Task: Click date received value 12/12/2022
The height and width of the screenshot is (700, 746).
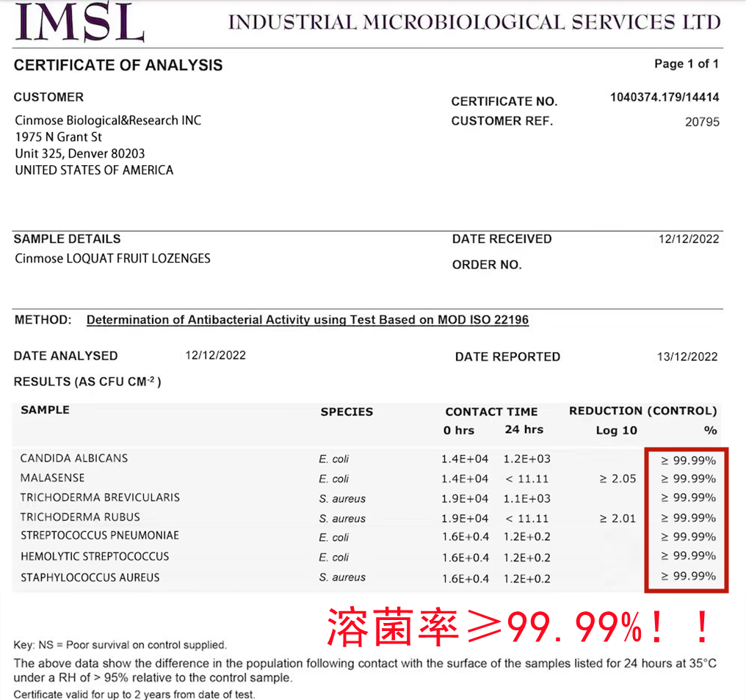Action: (x=689, y=238)
